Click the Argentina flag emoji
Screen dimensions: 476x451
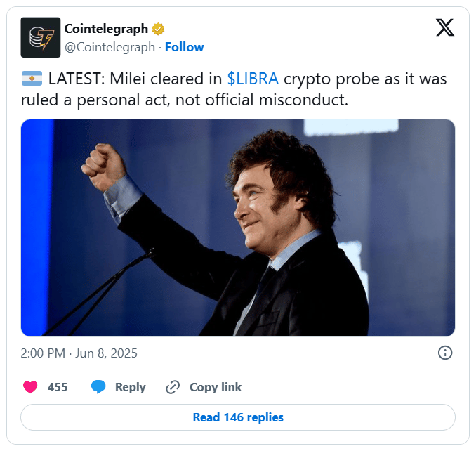coord(32,79)
